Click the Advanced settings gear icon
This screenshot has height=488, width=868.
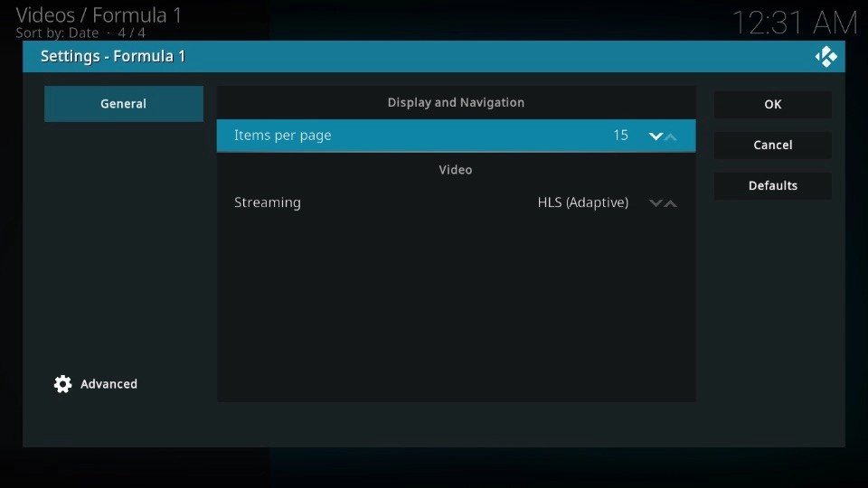63,384
